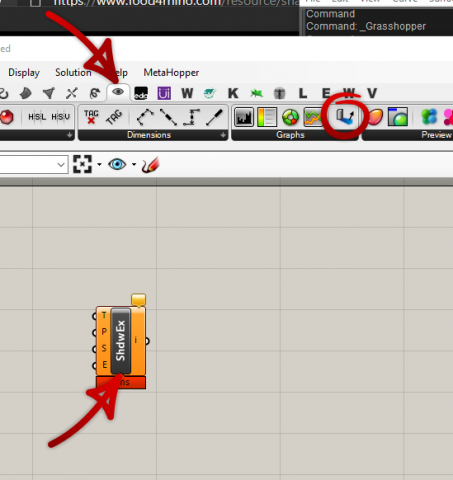Select the green sphere Preview component
Viewport: 453px width, 480px height.
click(398, 117)
